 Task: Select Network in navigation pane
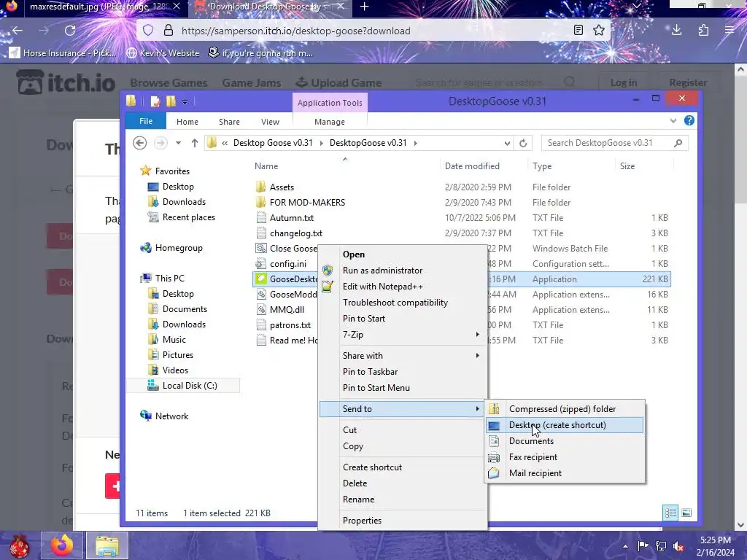click(164, 416)
